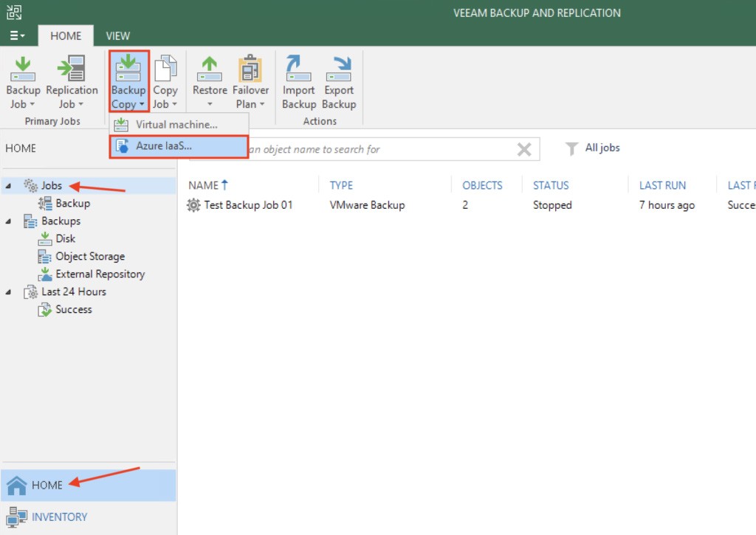Viewport: 756px width, 535px height.
Task: Switch to the HOME ribbon tab
Action: click(x=66, y=35)
